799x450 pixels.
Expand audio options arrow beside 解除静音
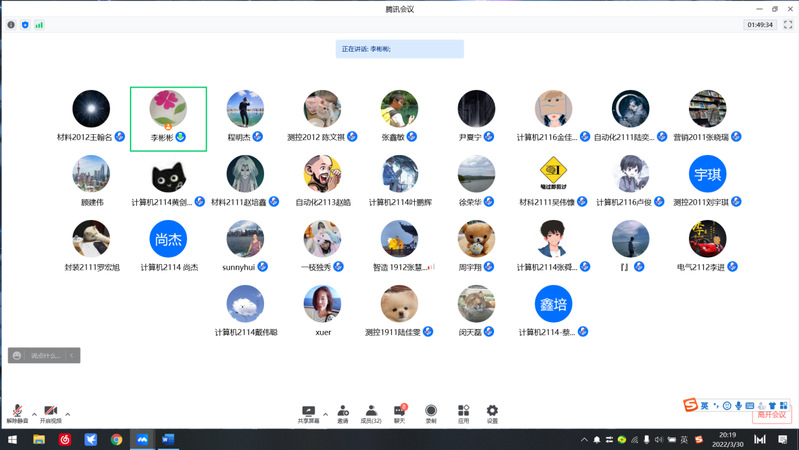tap(34, 414)
